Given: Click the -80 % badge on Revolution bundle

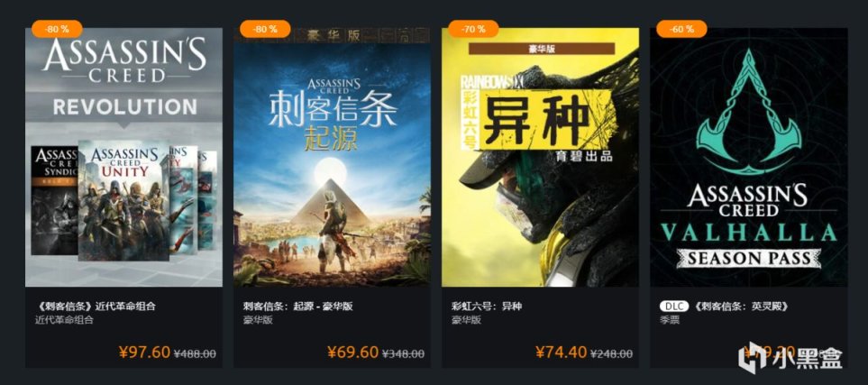Looking at the screenshot, I should pos(57,29).
